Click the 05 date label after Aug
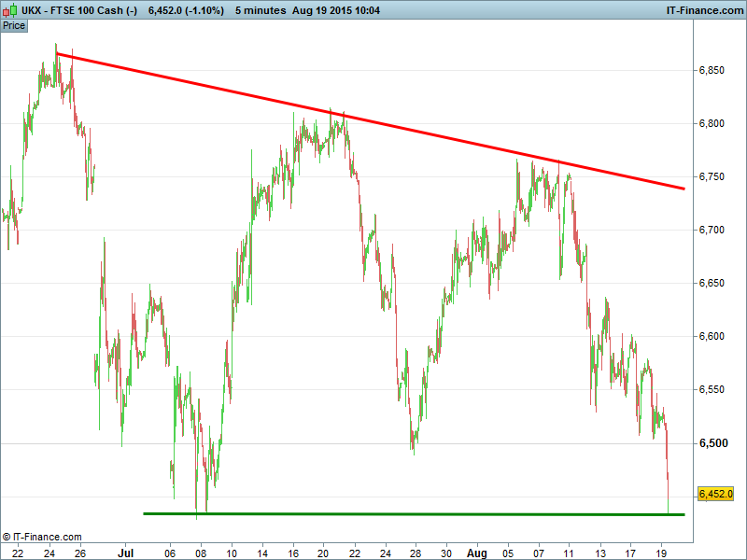 pyautogui.click(x=508, y=553)
